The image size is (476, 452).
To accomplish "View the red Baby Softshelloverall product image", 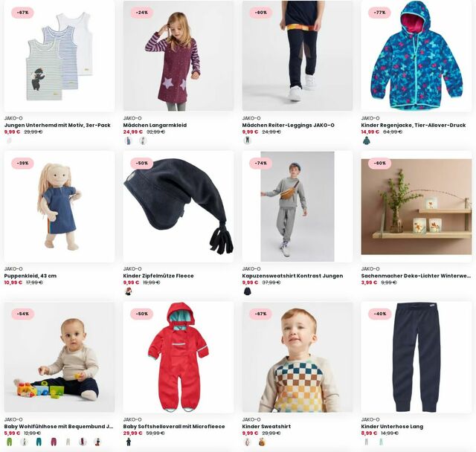I will [x=178, y=357].
